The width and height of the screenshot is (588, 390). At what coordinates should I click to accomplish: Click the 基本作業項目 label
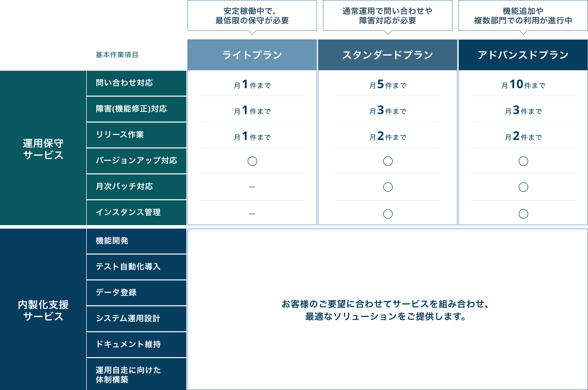(x=117, y=55)
